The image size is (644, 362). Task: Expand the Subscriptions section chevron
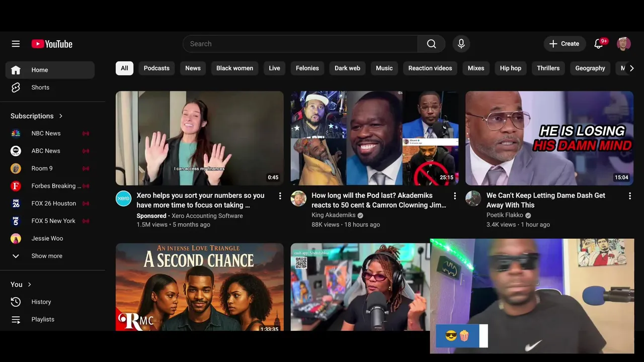(x=61, y=116)
